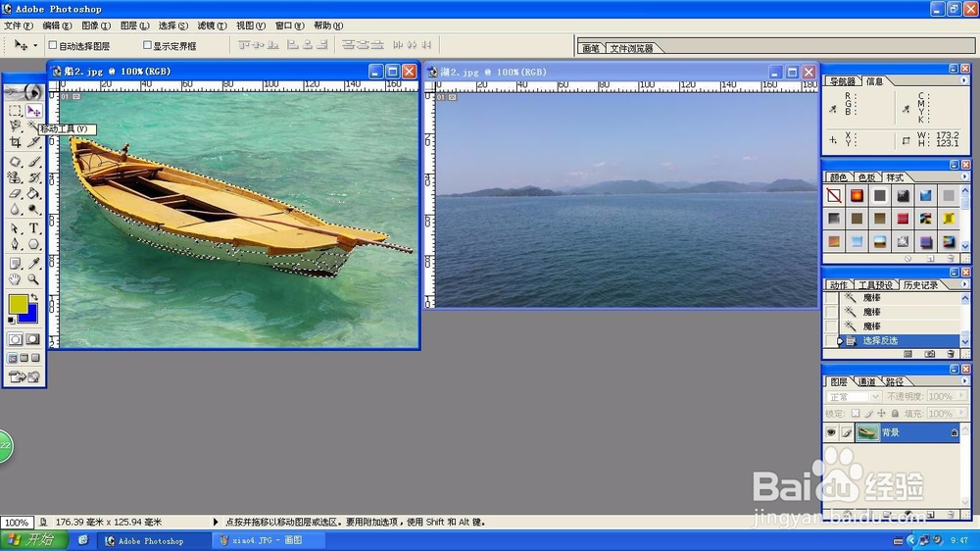The width and height of the screenshot is (980, 551).
Task: Select the Clone Stamp tool
Action: [15, 178]
